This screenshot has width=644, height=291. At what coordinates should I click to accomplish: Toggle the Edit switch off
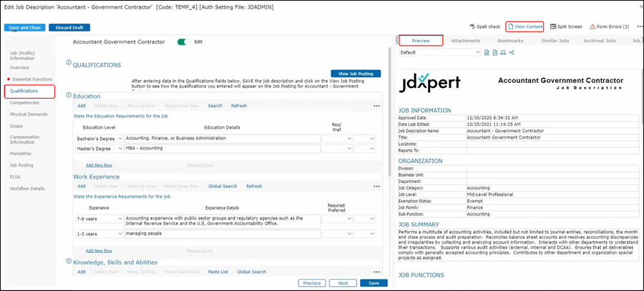coord(184,42)
